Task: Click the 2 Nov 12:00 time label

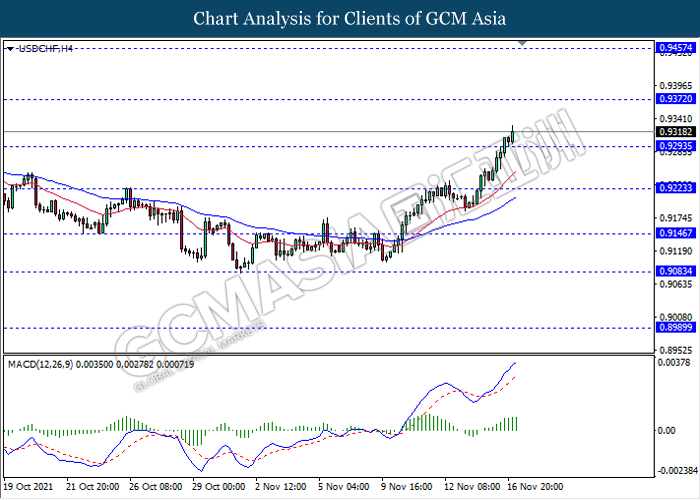Action: tap(280, 487)
